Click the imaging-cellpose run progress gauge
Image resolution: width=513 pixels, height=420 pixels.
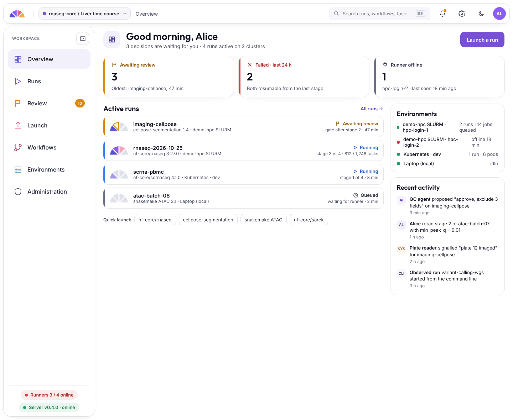119,126
